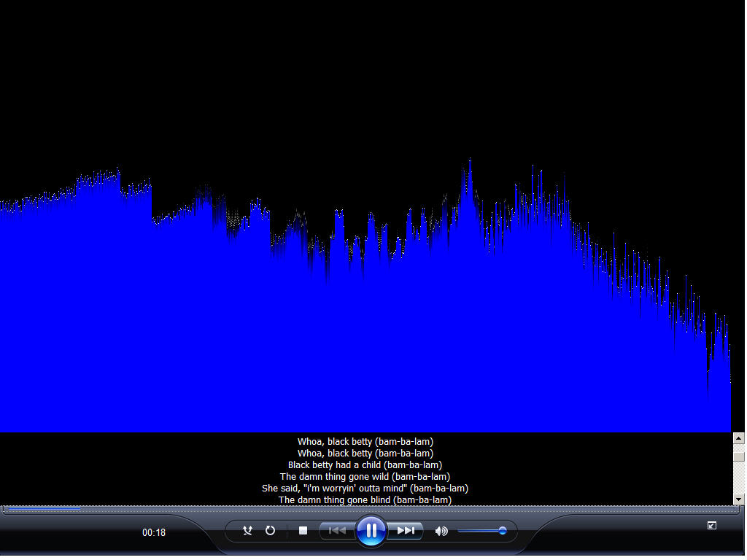Click the 00:18 elapsed time display

click(154, 532)
